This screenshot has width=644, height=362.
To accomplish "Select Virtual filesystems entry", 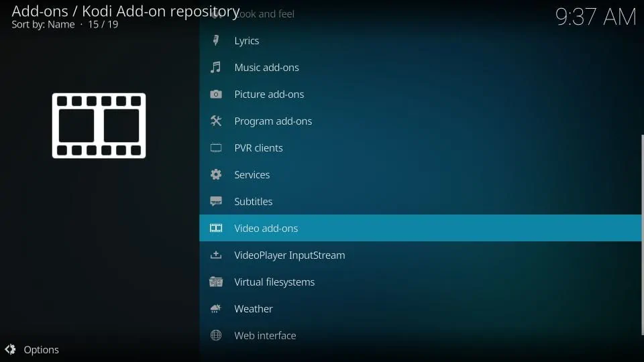I will pos(420,282).
